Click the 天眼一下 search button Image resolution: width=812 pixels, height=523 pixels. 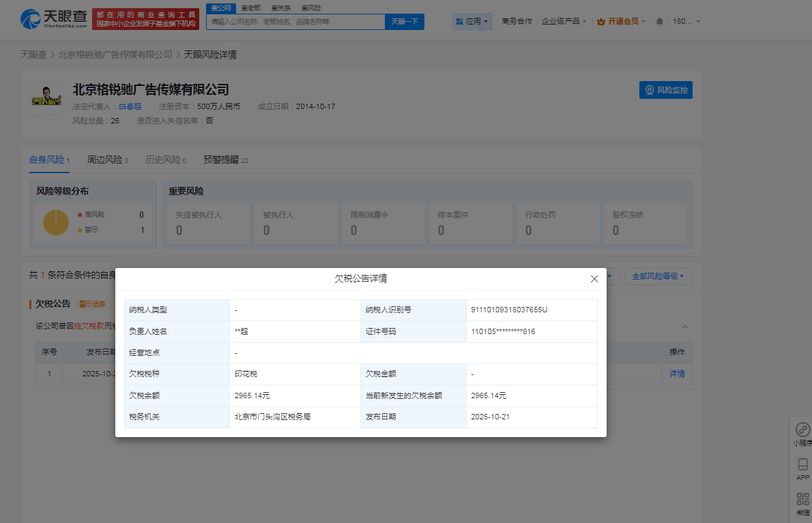tap(405, 22)
